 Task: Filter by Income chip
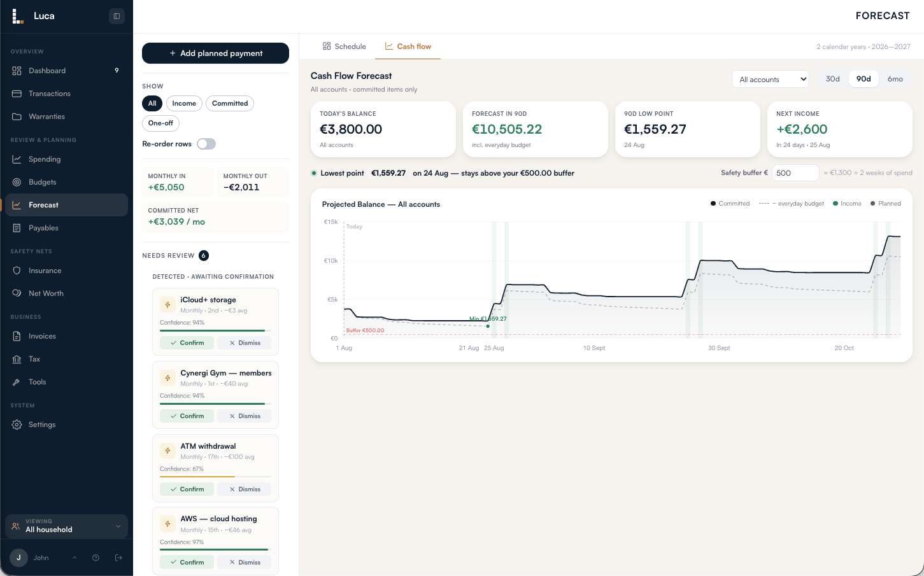pyautogui.click(x=184, y=103)
